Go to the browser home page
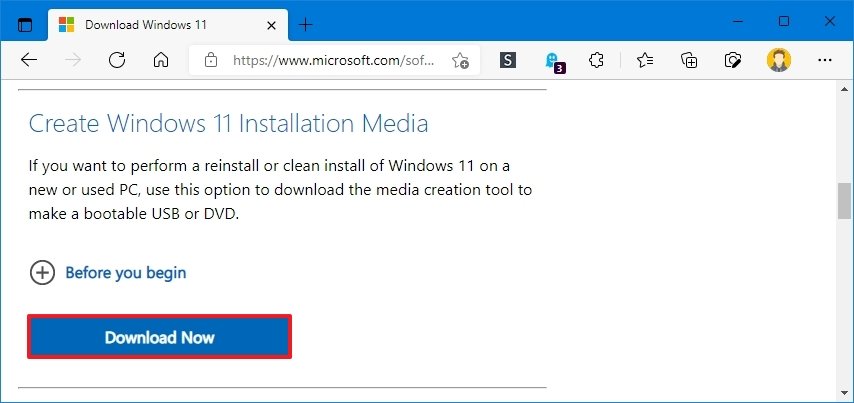854x403 pixels. click(161, 60)
